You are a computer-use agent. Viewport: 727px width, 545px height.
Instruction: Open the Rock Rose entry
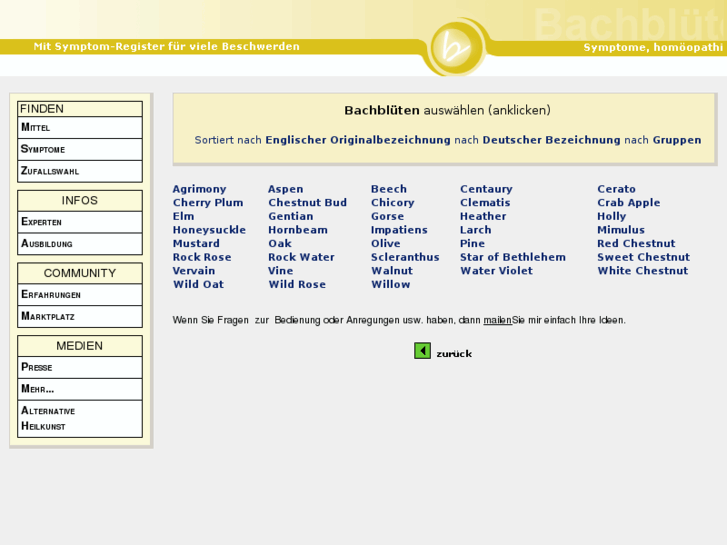(202, 257)
